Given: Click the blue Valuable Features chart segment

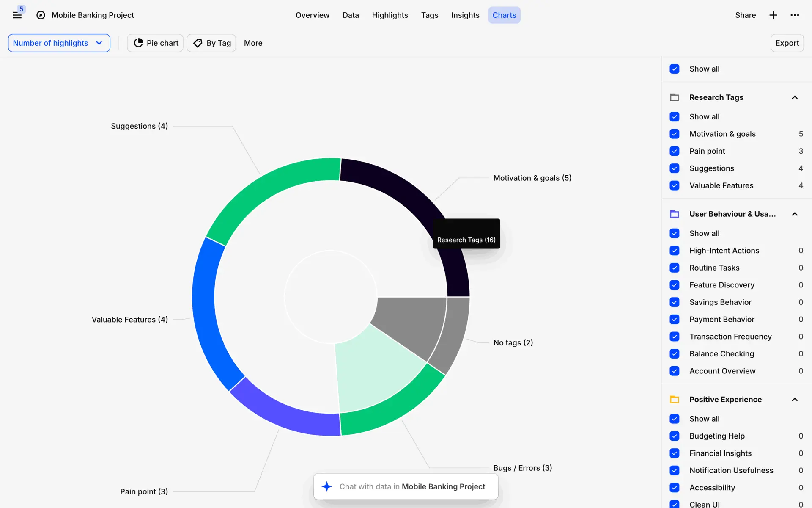Looking at the screenshot, I should (x=204, y=305).
